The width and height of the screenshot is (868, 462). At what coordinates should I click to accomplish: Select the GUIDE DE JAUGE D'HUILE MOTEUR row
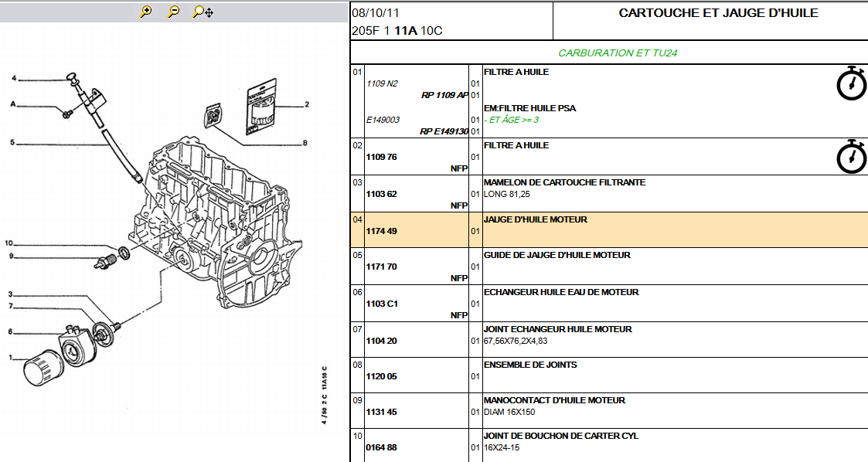(x=557, y=255)
